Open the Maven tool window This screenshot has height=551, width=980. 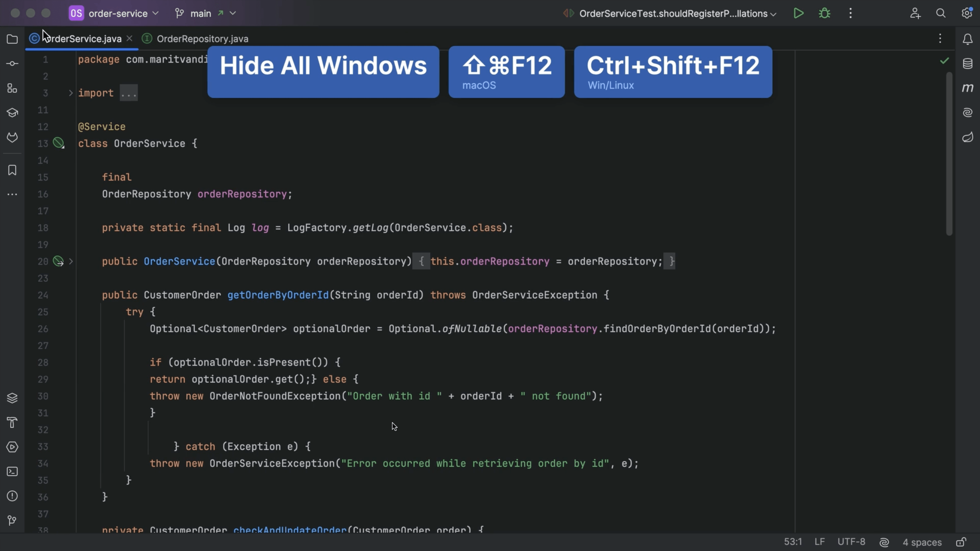(968, 87)
